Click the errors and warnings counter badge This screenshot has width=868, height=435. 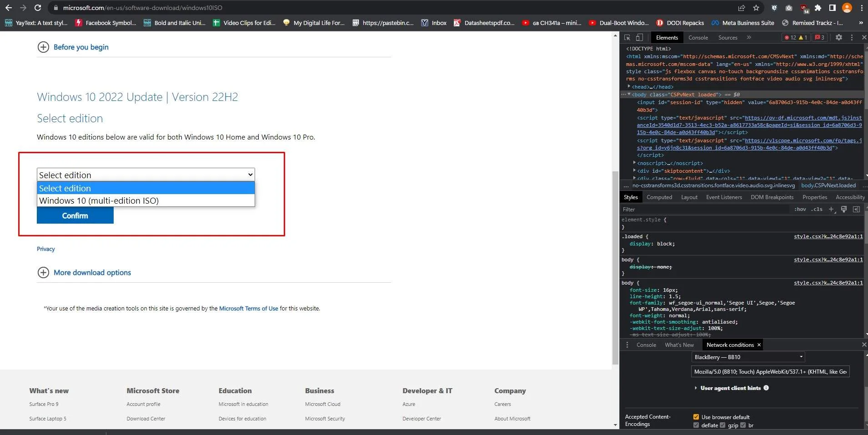pyautogui.click(x=796, y=38)
